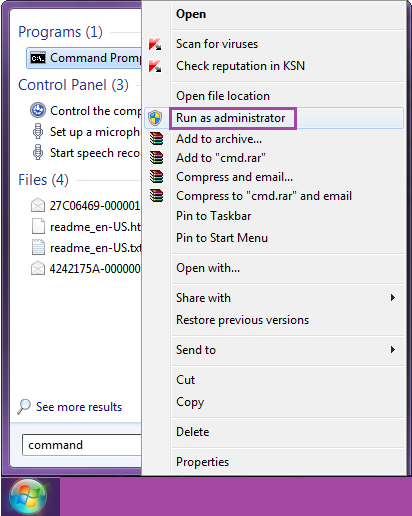412x516 pixels.
Task: Open See more results link
Action: (x=79, y=407)
